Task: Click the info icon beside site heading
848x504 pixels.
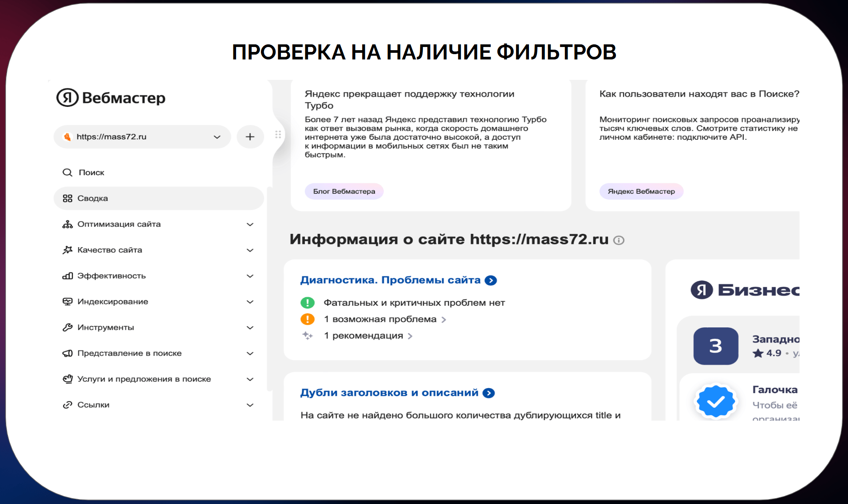Action: click(x=619, y=240)
